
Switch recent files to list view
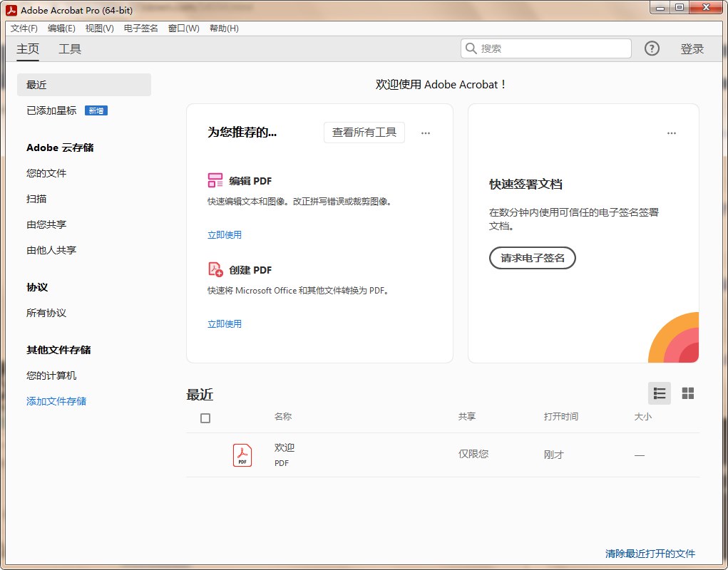(660, 393)
